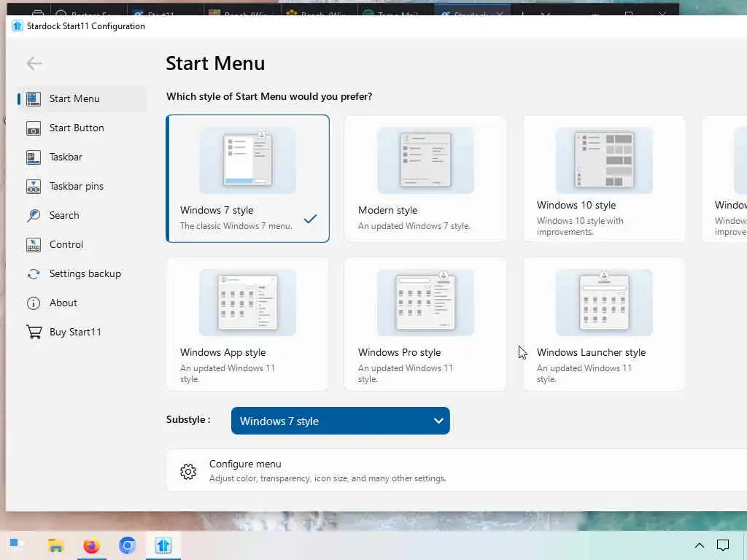Click 'The classic Windows 7 menu.' description
The image size is (747, 560).
pyautogui.click(x=236, y=226)
